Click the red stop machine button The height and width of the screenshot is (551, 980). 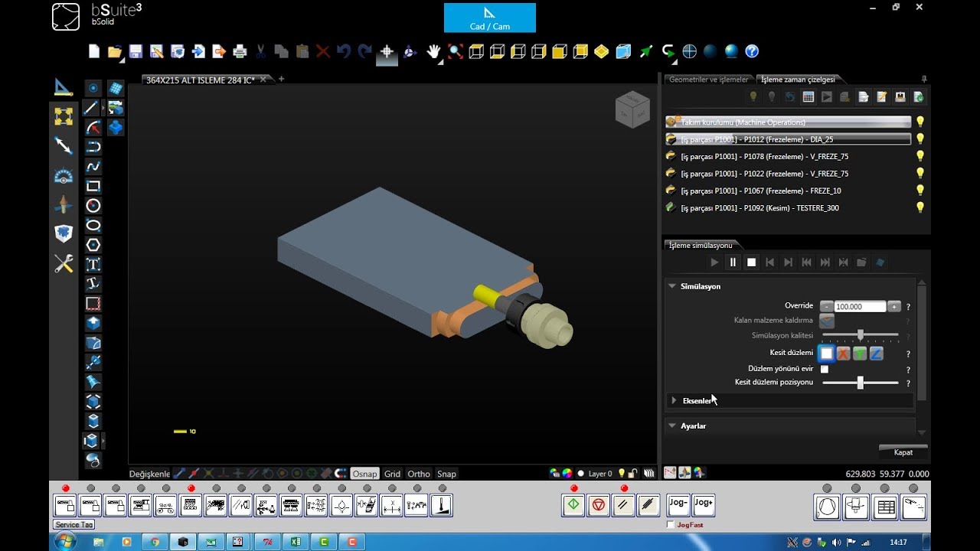[599, 505]
